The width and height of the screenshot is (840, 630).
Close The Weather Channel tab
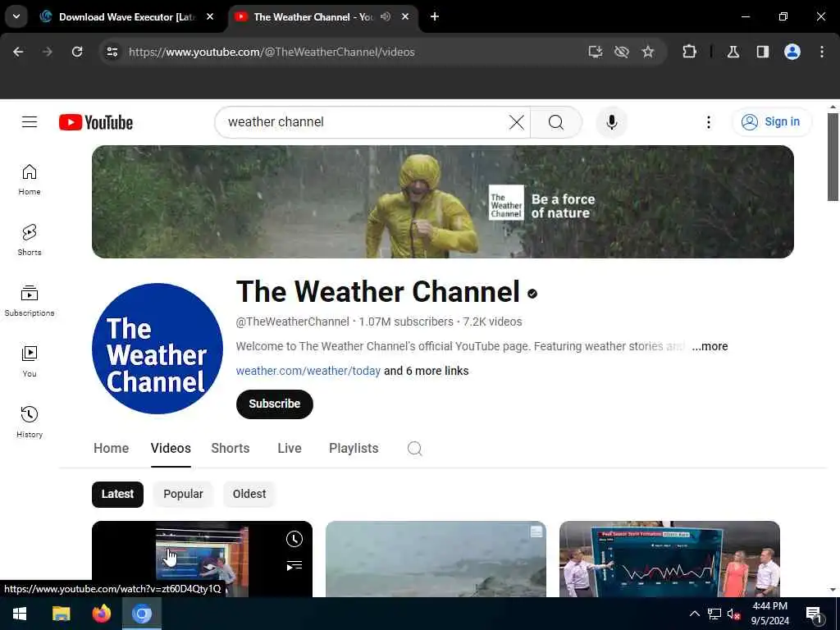pos(405,16)
